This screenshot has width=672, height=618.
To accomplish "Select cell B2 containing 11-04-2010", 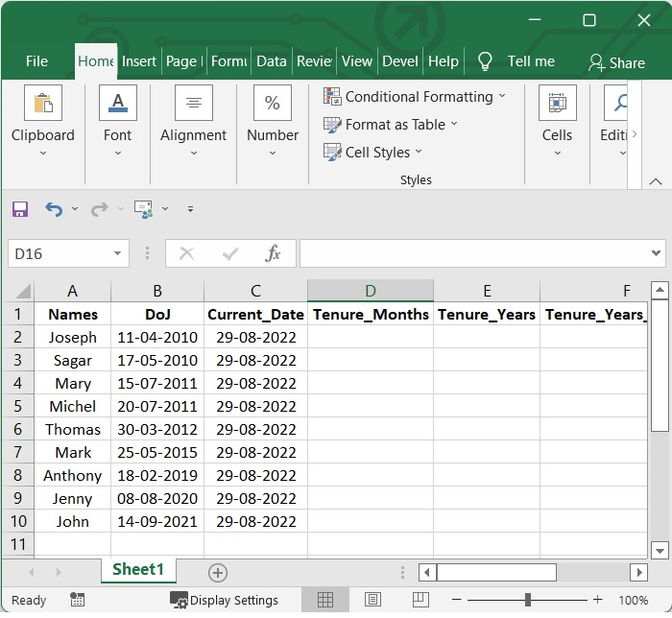I will tap(157, 338).
